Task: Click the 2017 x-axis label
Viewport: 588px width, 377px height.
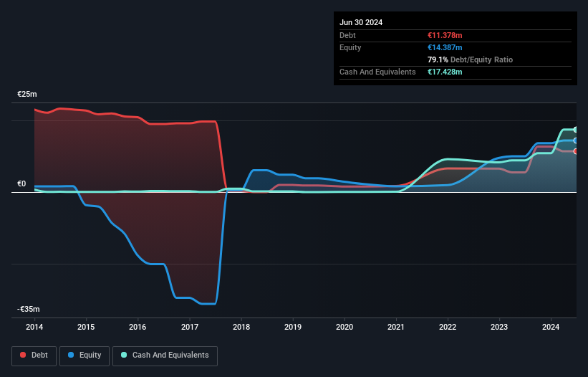Action: [190, 327]
